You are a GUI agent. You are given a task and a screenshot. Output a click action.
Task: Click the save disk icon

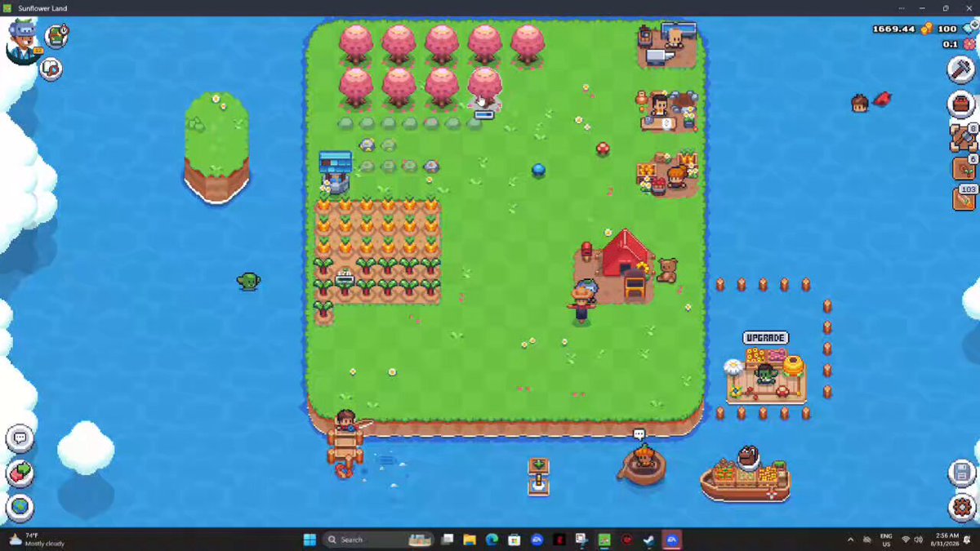click(x=962, y=473)
